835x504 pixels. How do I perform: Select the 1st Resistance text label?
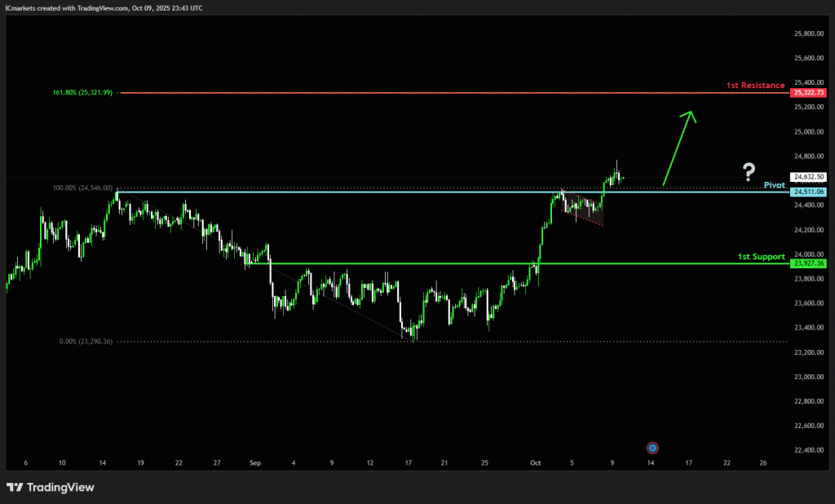755,85
